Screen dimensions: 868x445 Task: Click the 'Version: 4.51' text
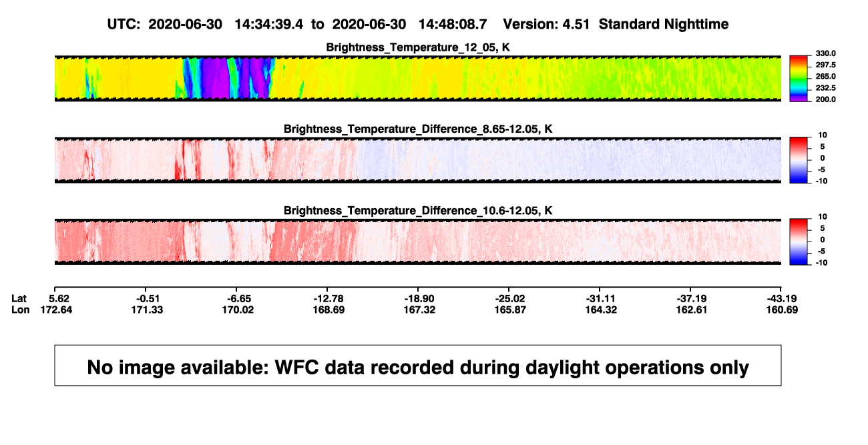[548, 24]
